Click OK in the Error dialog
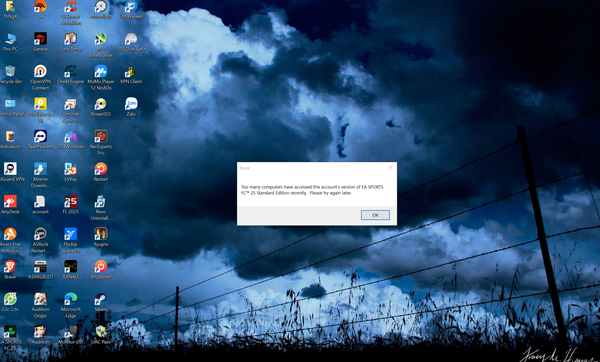Viewport: 600px width, 362px height. click(x=375, y=215)
